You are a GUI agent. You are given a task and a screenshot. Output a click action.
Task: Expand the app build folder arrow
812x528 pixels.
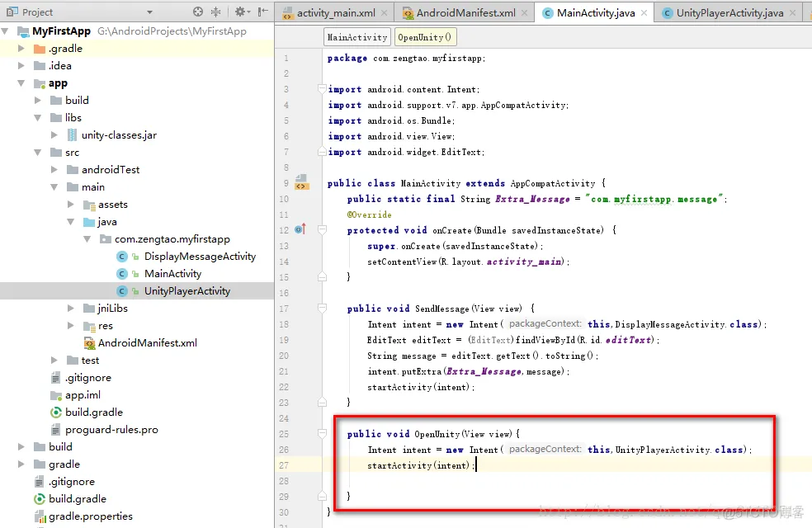[x=38, y=100]
